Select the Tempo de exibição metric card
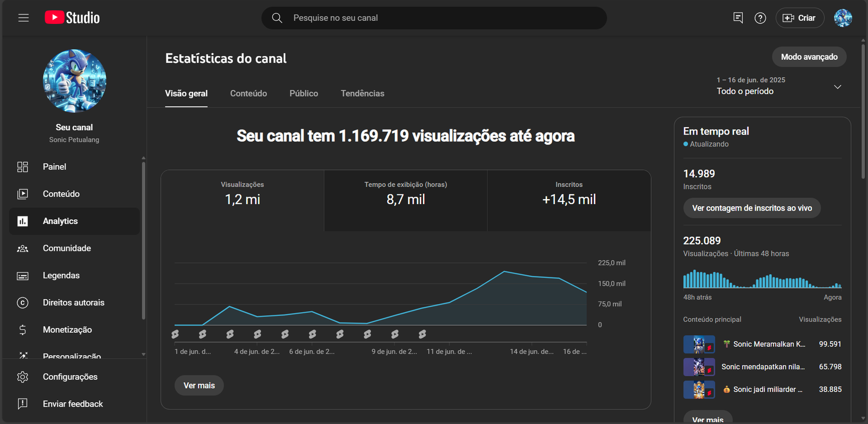 pos(406,200)
